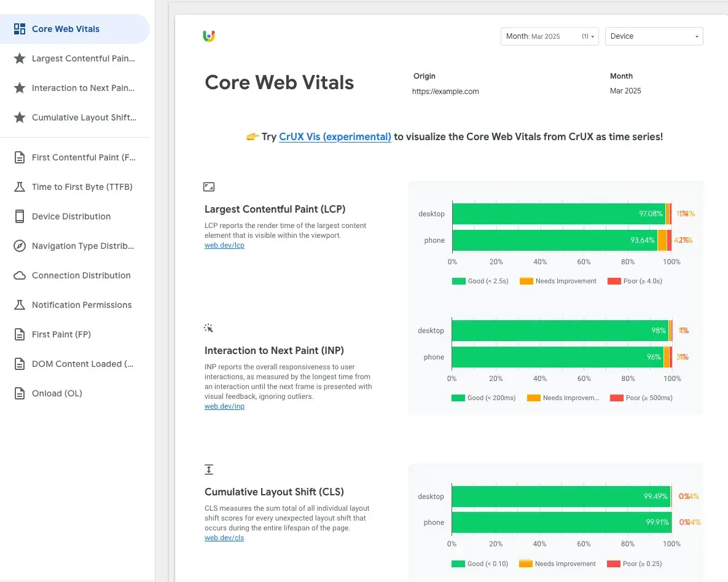Click the phone icon for Device Distribution
Screen dimensions: 728x582
click(x=20, y=216)
